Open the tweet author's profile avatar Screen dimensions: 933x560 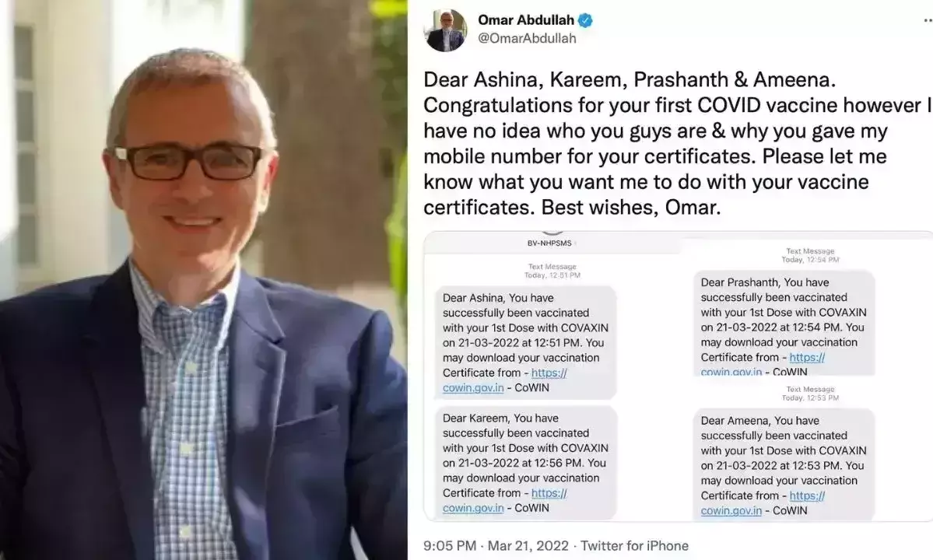click(x=447, y=30)
